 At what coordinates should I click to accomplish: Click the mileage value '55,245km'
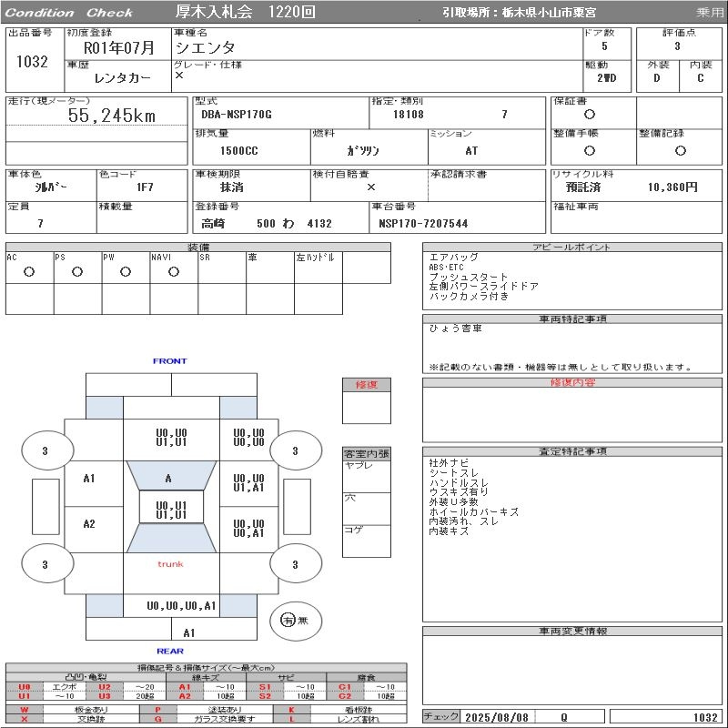(x=111, y=116)
